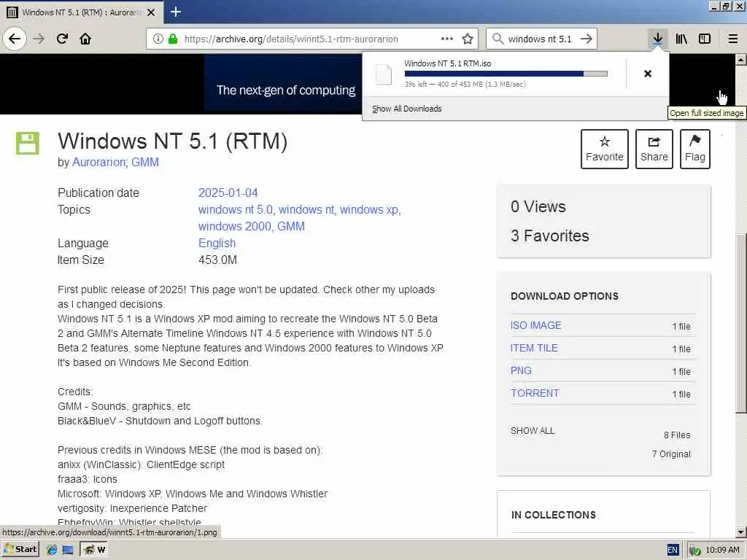Image resolution: width=747 pixels, height=560 pixels.
Task: Click the green floppy disk software icon
Action: coord(27,143)
